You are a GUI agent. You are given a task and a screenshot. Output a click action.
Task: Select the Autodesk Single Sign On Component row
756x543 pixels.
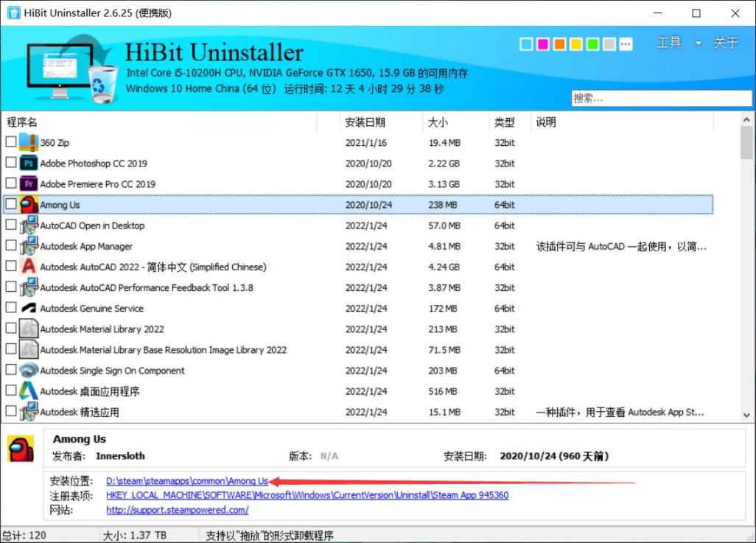(x=358, y=371)
